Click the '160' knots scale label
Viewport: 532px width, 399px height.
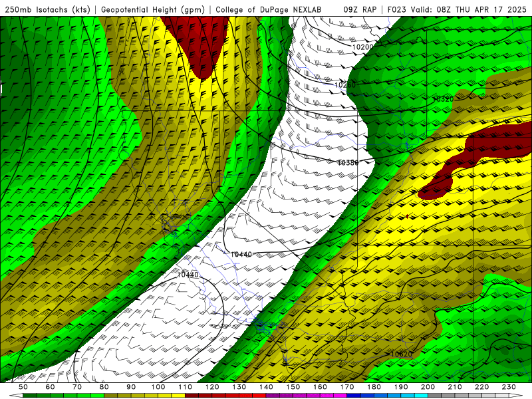pyautogui.click(x=320, y=387)
